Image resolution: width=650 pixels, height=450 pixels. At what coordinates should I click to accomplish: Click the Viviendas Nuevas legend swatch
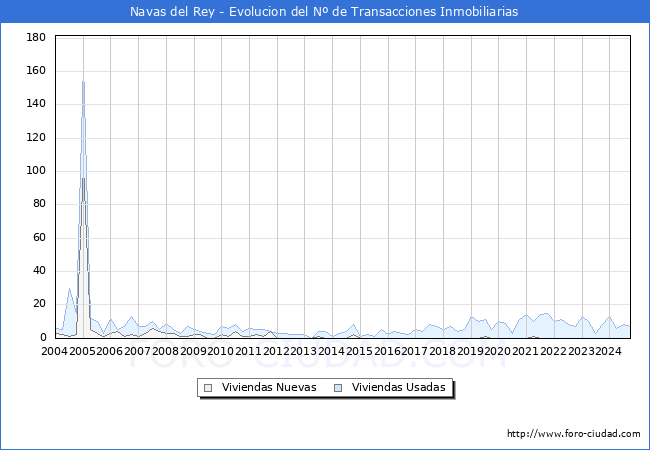(x=208, y=388)
